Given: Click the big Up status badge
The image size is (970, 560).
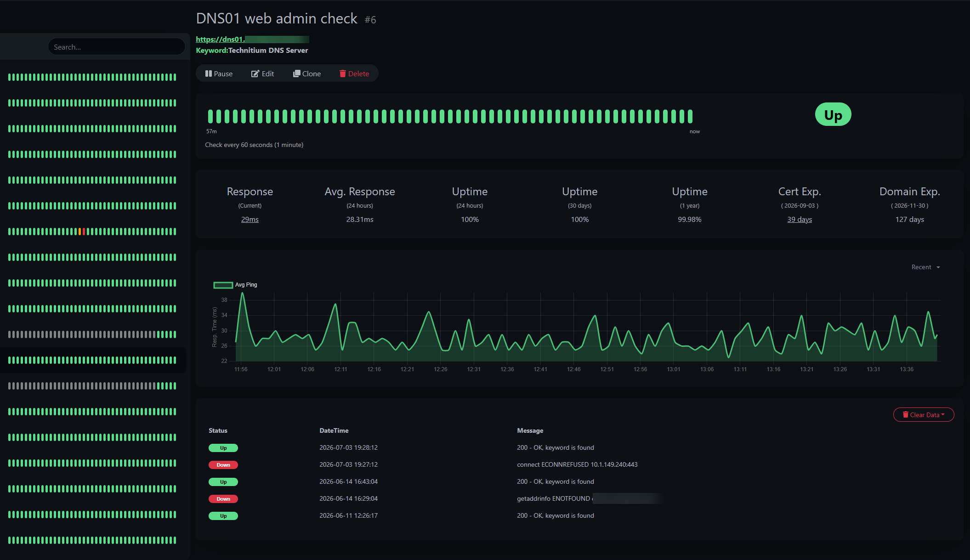Looking at the screenshot, I should (x=833, y=114).
